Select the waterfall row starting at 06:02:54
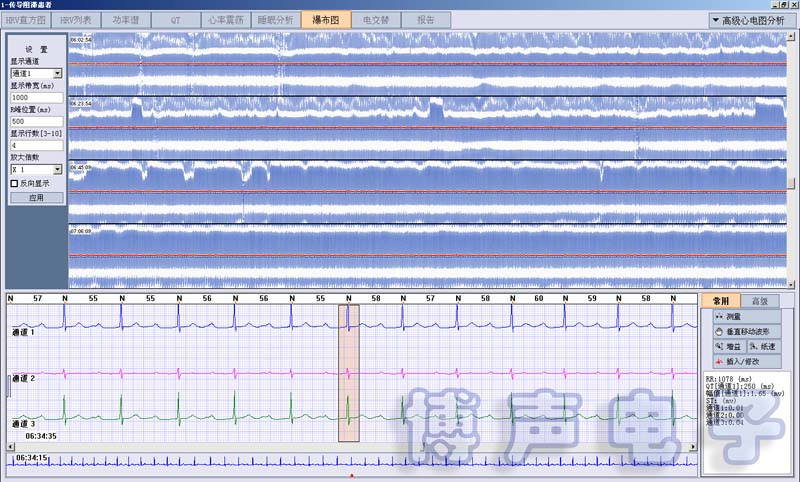 pyautogui.click(x=428, y=64)
